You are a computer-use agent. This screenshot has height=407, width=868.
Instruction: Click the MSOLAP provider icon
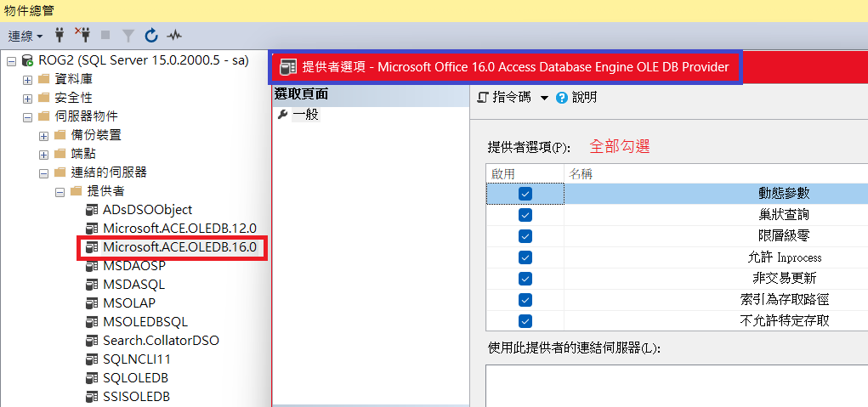point(92,303)
